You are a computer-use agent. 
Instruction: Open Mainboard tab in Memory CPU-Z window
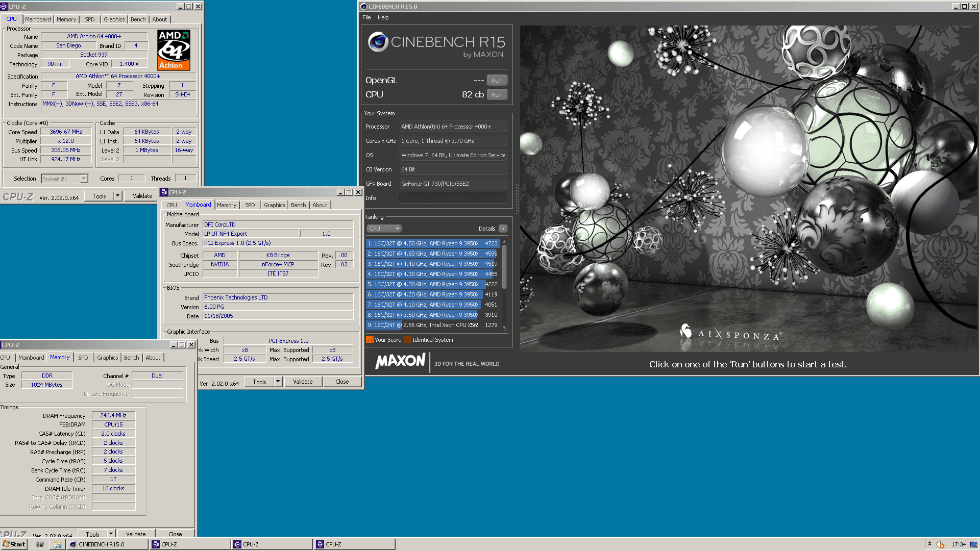coord(31,358)
